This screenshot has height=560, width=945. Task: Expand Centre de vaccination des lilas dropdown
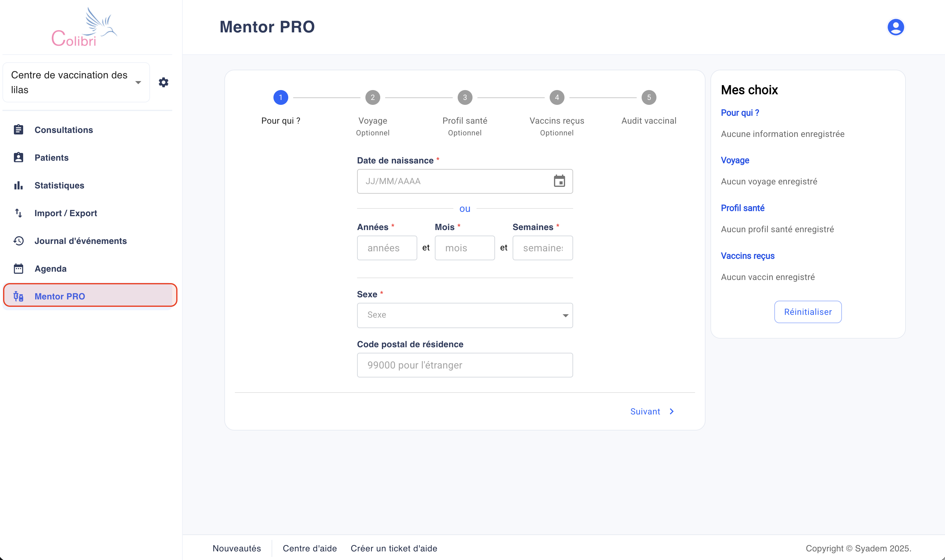(x=76, y=82)
